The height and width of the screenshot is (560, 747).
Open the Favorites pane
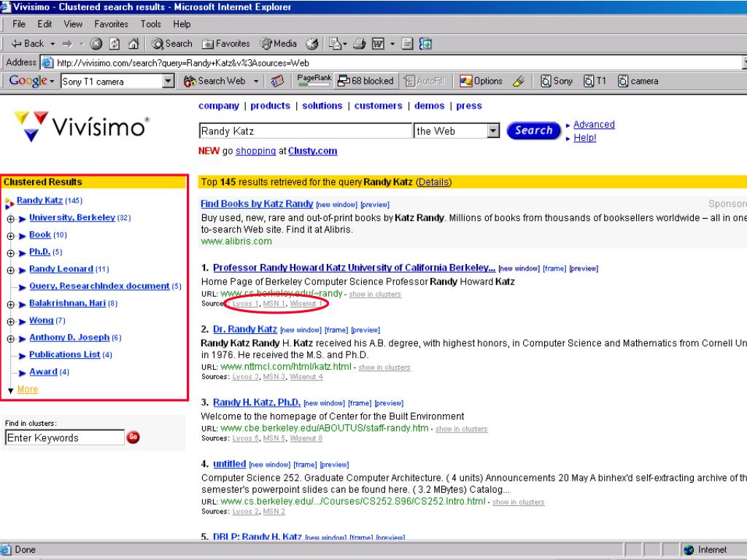pos(226,44)
